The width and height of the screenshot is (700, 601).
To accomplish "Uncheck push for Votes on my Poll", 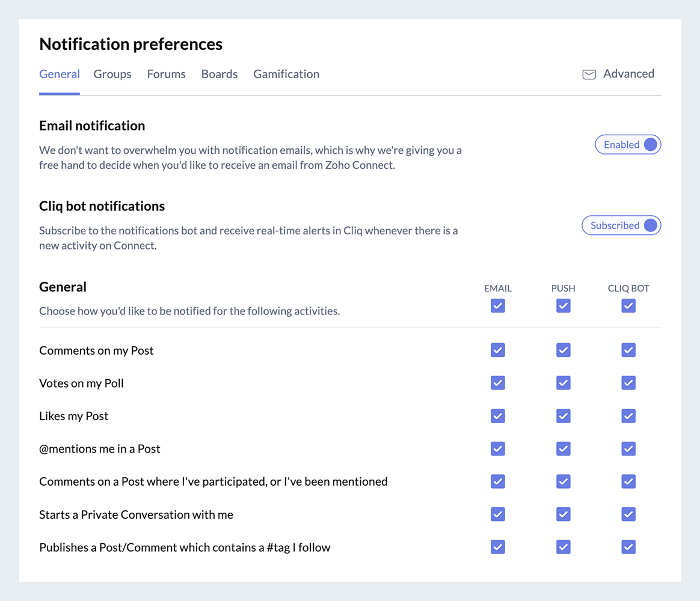I will click(563, 383).
